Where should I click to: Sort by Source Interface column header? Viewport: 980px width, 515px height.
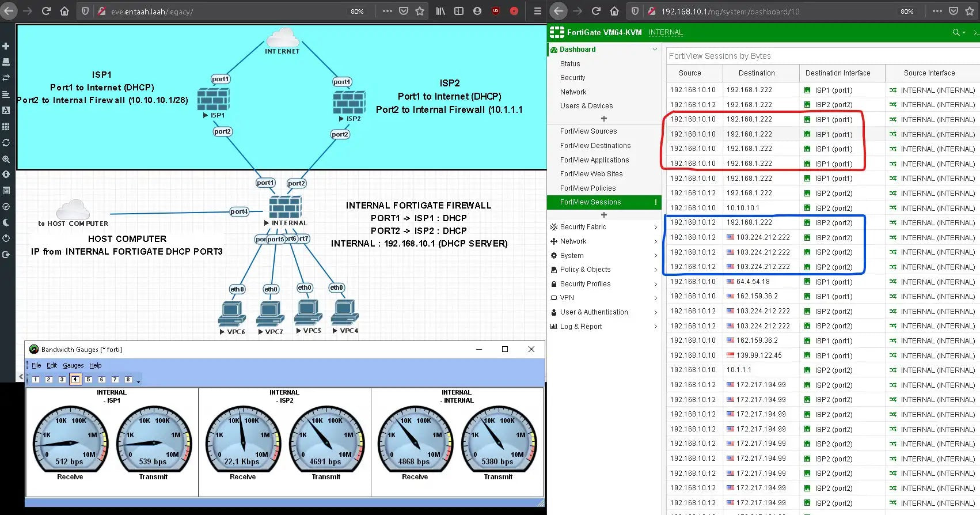929,73
